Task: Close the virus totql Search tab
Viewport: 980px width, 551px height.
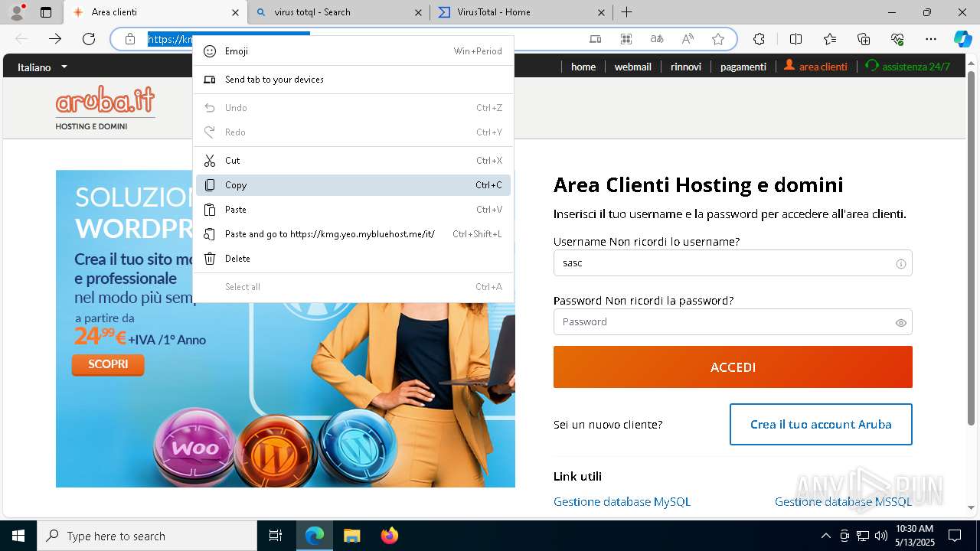Action: click(418, 12)
